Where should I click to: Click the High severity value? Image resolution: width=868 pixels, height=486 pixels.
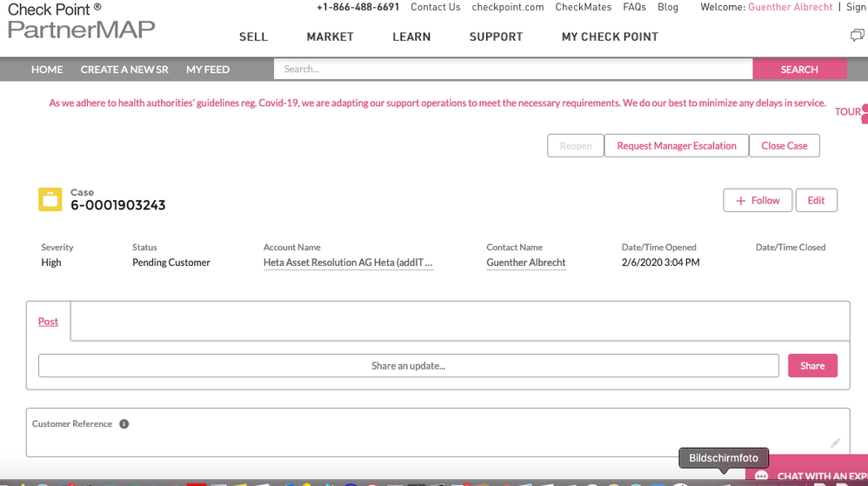coord(51,263)
